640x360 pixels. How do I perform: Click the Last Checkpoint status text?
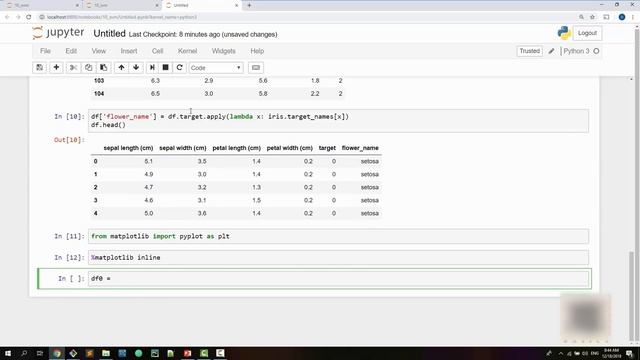tap(203, 34)
